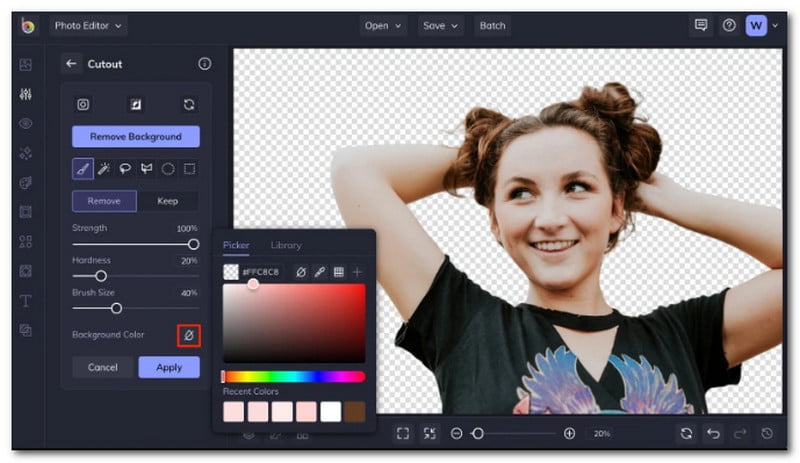Choose the brown recent color swatch

pyautogui.click(x=355, y=411)
